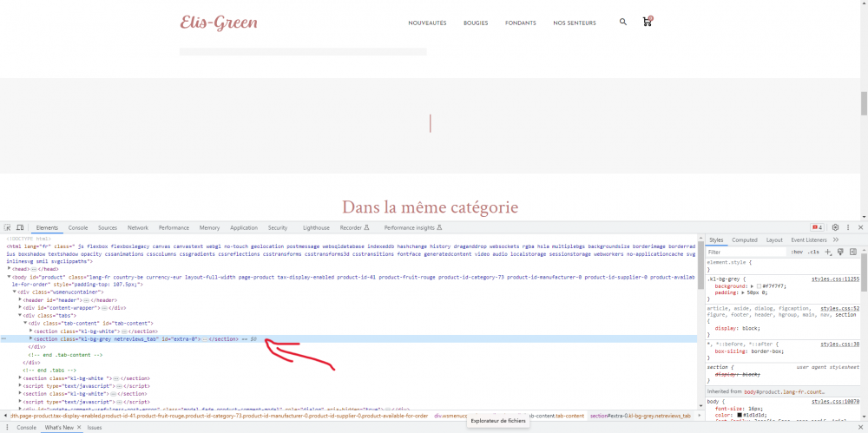Open the Lighthouse panel tab
The height and width of the screenshot is (433, 868).
tap(316, 227)
